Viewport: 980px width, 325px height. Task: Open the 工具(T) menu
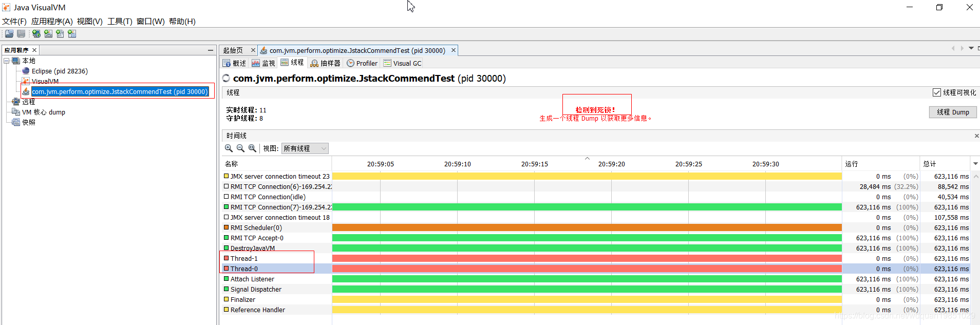pyautogui.click(x=120, y=22)
